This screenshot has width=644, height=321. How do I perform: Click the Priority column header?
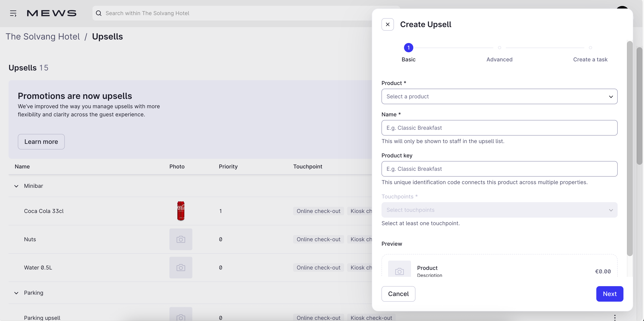(x=228, y=167)
